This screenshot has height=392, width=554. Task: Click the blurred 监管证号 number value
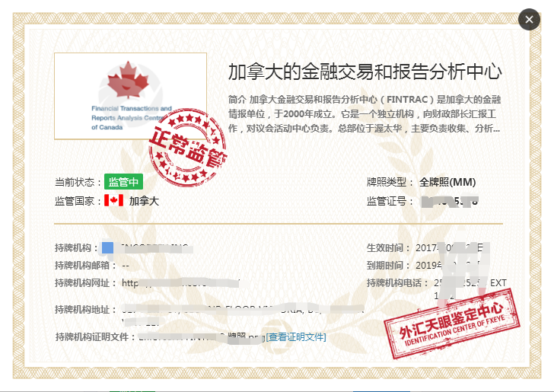point(451,202)
